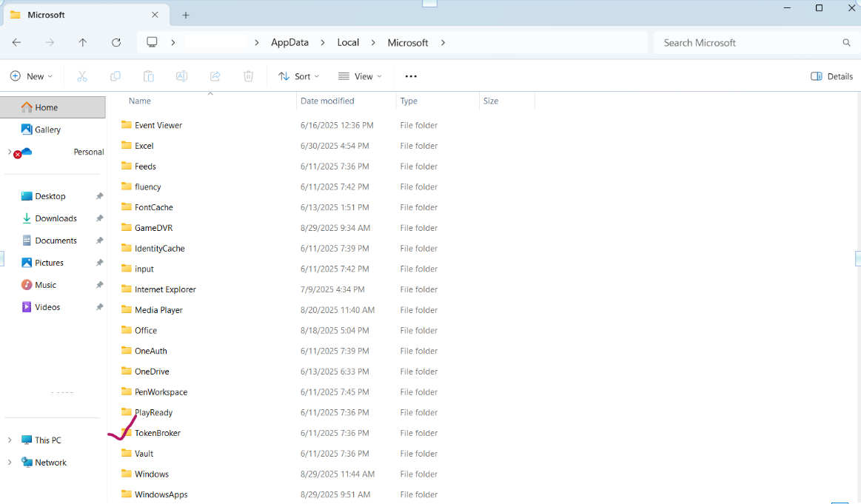Image resolution: width=861 pixels, height=504 pixels.
Task: Click the Rename icon in toolbar
Action: [x=182, y=76]
